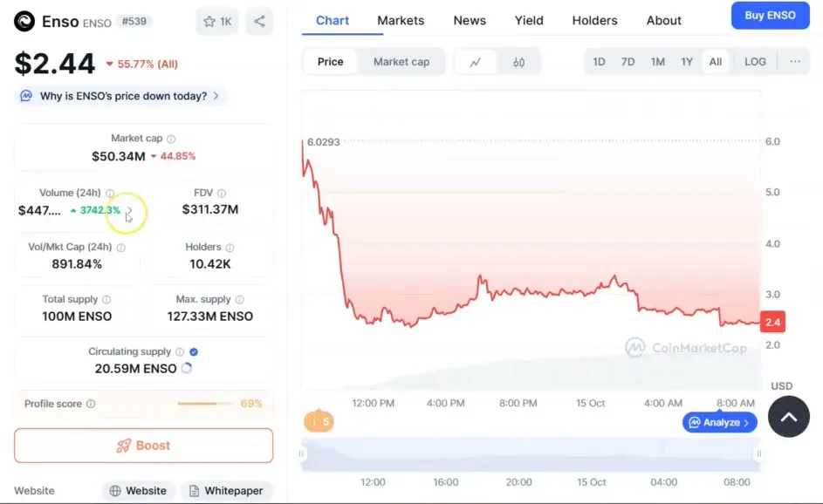This screenshot has width=823, height=504.
Task: Open the Whitepaper link
Action: tap(226, 491)
